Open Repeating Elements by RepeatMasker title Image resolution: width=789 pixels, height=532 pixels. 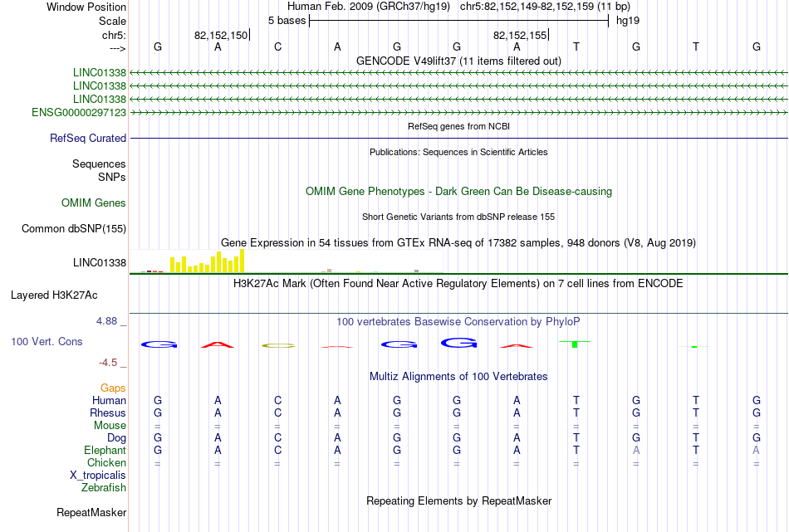[x=458, y=500]
